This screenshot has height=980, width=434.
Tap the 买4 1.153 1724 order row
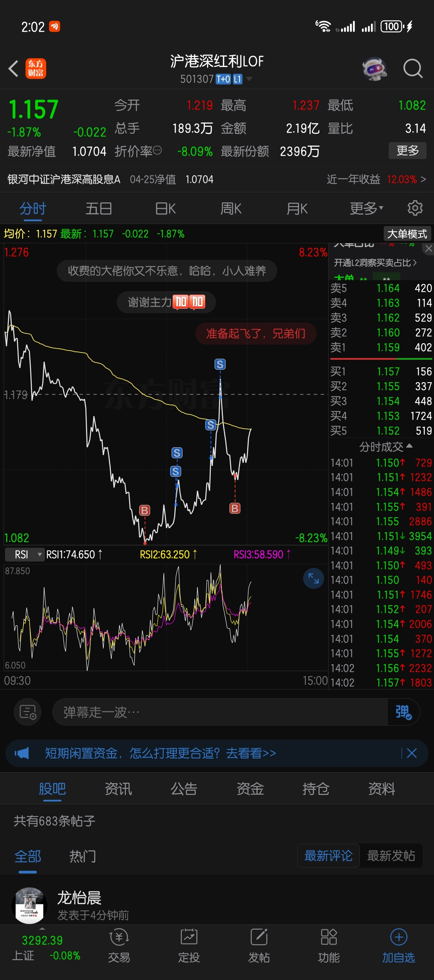click(381, 416)
